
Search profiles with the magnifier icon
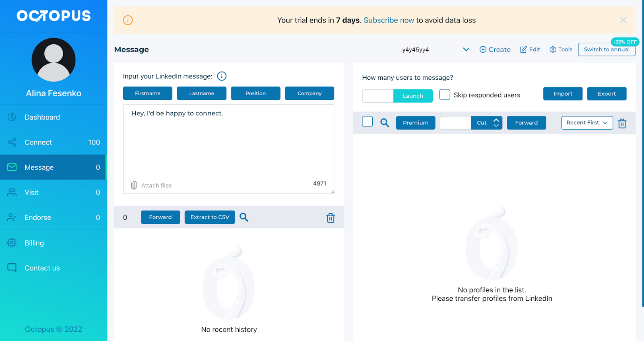point(385,123)
